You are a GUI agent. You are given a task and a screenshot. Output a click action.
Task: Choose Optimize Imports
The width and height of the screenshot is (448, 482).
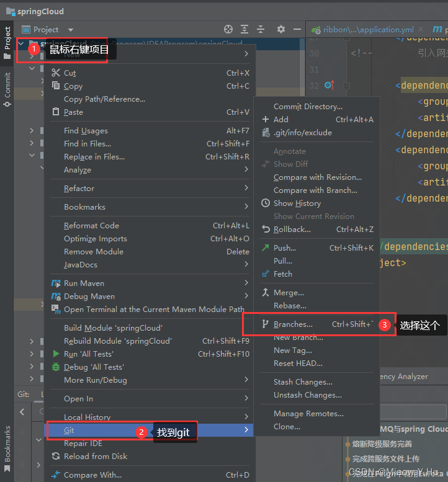(96, 239)
